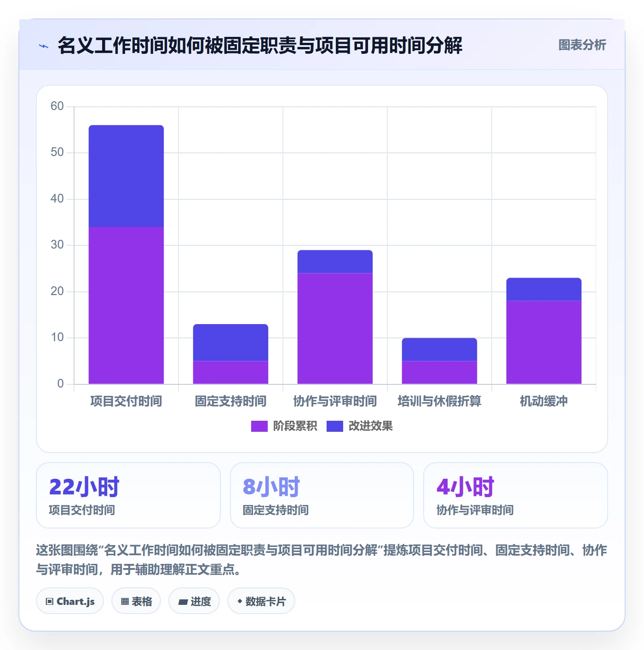Image resolution: width=644 pixels, height=650 pixels.
Task: Open the 4小时 协作与评审时间 card
Action: [516, 495]
